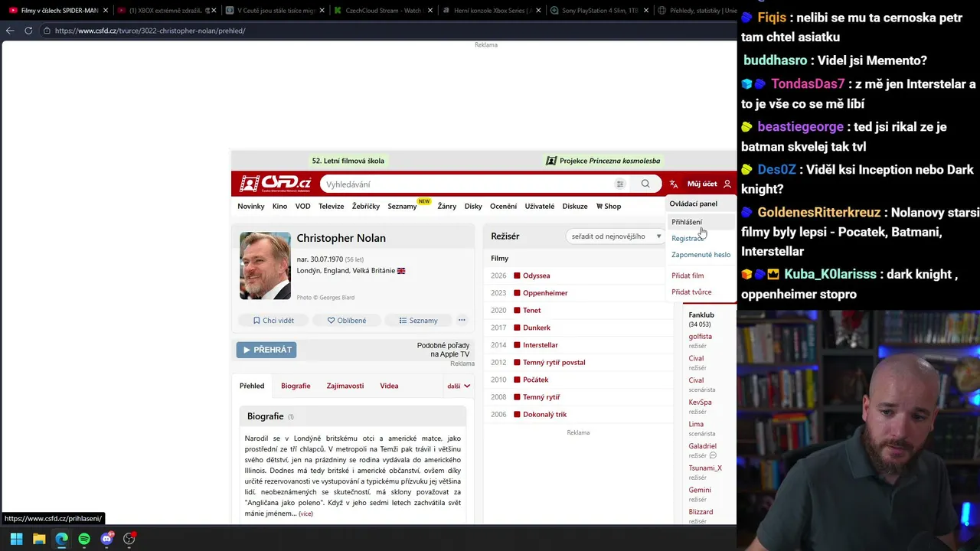Click the browser back arrow
The image size is (980, 551).
coord(9,31)
